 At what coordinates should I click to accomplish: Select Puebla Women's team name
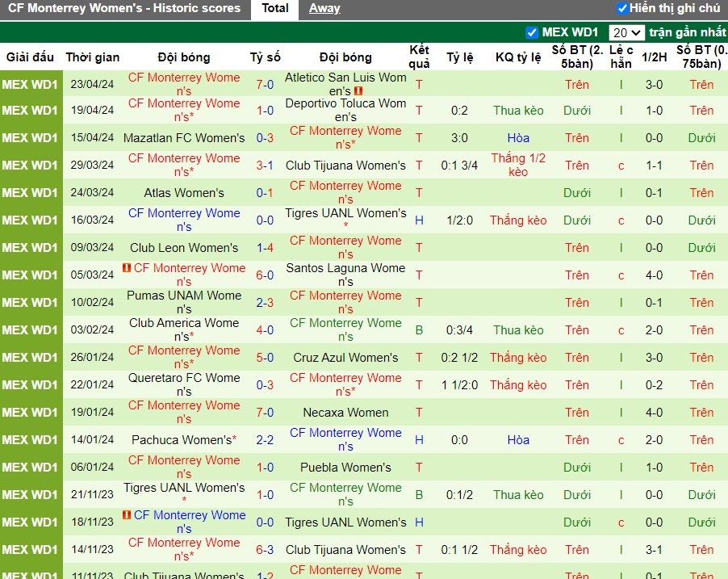tap(345, 468)
